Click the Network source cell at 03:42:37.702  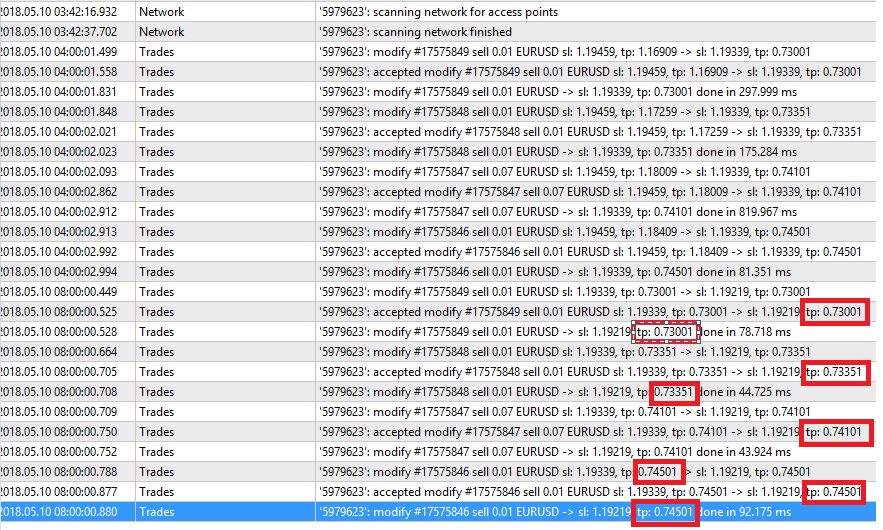[225, 32]
